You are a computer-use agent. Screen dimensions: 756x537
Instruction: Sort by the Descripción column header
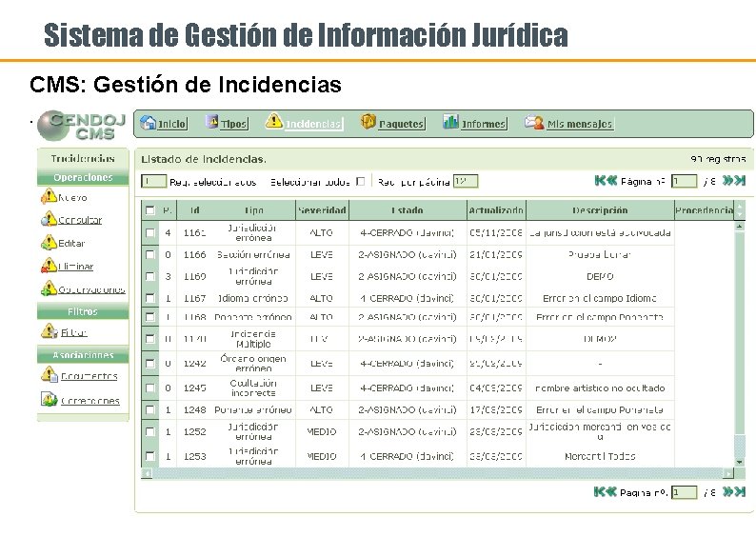click(600, 210)
